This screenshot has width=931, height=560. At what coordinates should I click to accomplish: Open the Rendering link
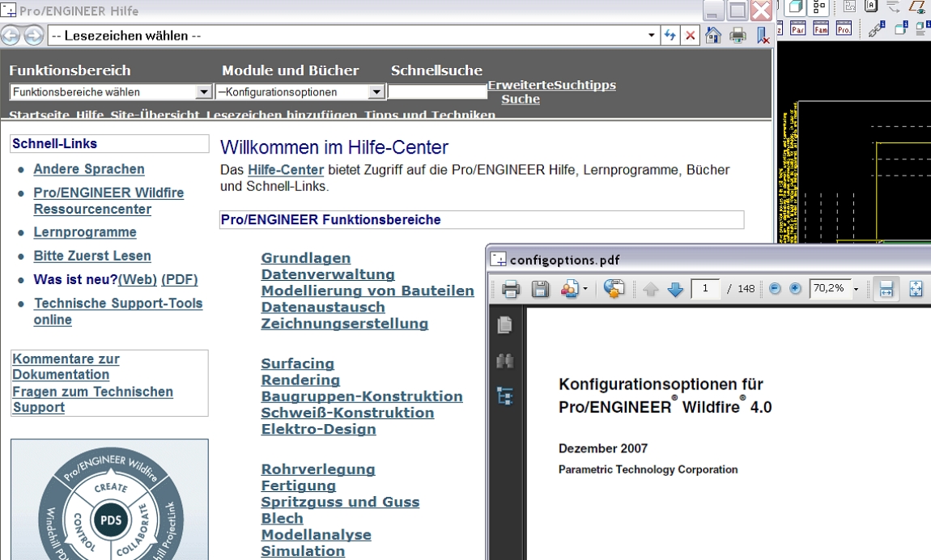click(x=300, y=380)
